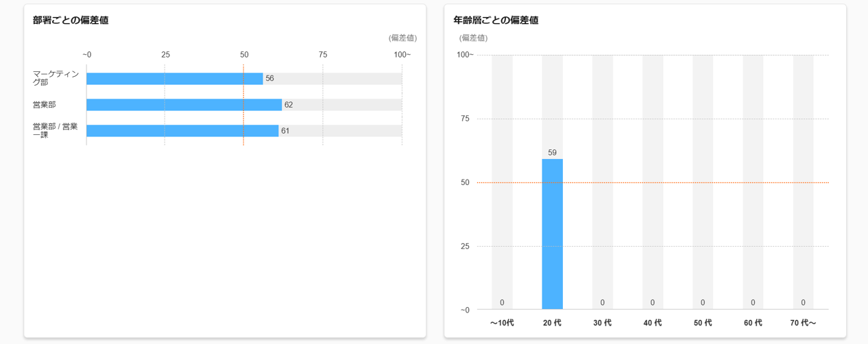Click the ～10代 gray column
The height and width of the screenshot is (344, 868).
pos(502,182)
